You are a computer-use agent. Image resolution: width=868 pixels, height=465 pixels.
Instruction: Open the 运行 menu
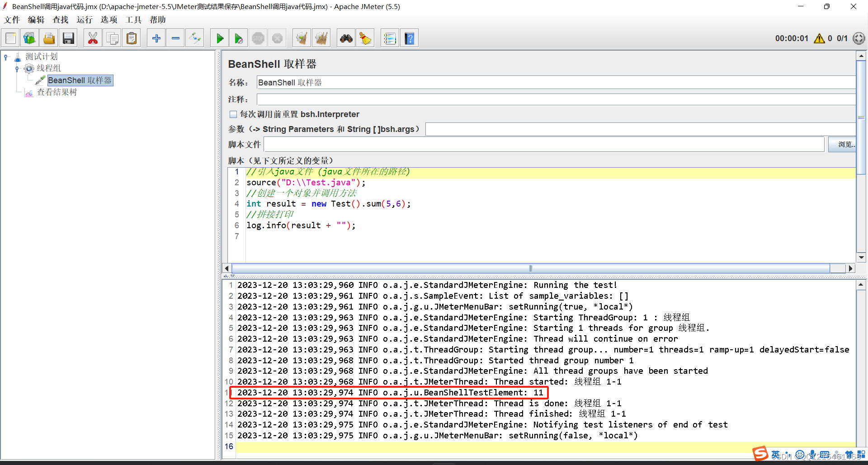point(85,20)
